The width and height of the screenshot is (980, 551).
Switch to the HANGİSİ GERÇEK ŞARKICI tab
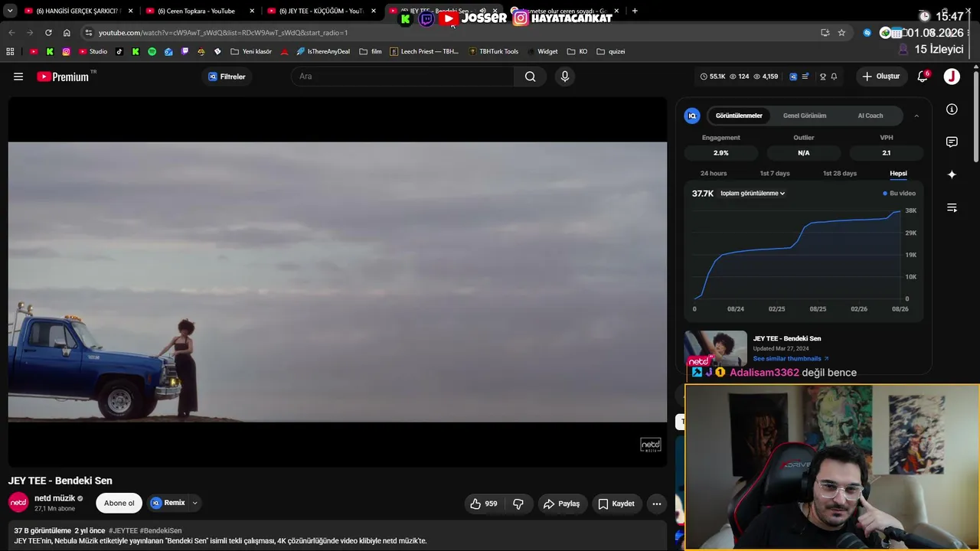point(77,11)
